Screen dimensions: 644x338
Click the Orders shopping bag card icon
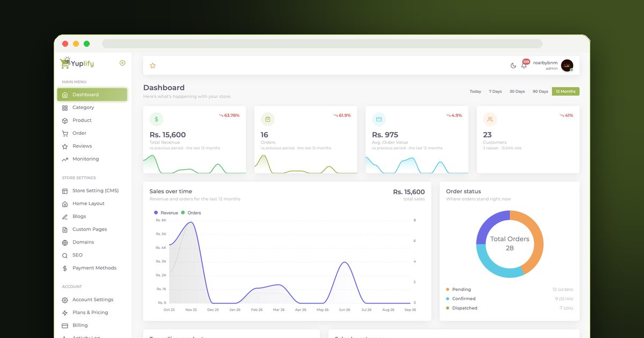click(268, 119)
